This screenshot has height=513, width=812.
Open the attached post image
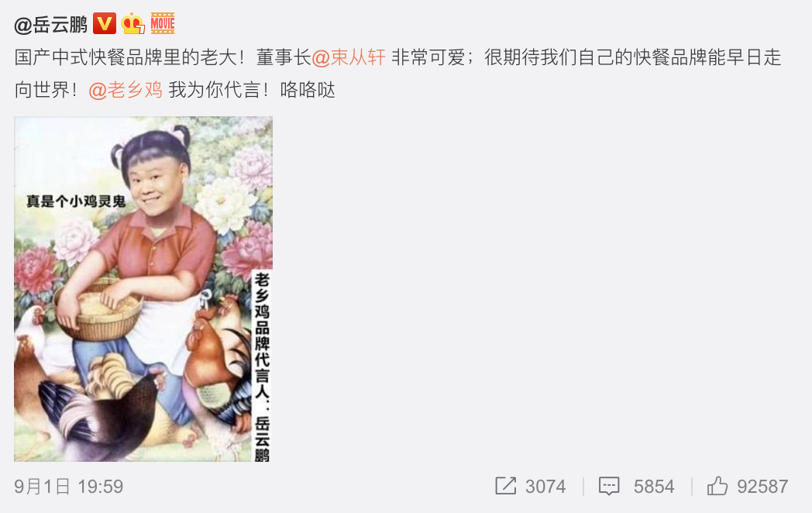click(x=143, y=289)
